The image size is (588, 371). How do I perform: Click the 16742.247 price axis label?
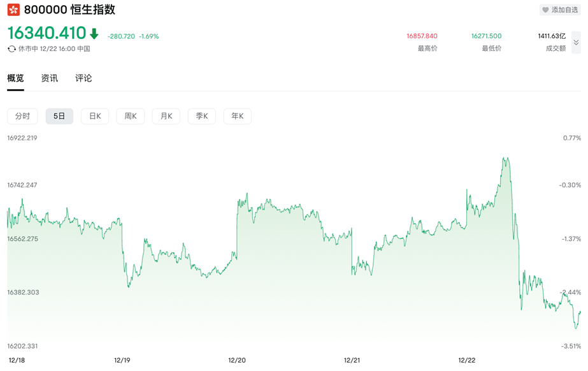pyautogui.click(x=22, y=185)
